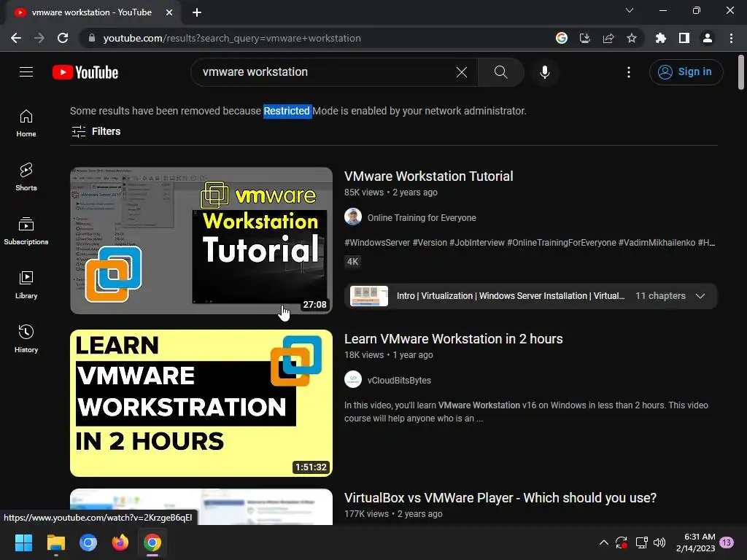Open YouTube settings three-dot menu
The height and width of the screenshot is (560, 747).
coord(628,72)
